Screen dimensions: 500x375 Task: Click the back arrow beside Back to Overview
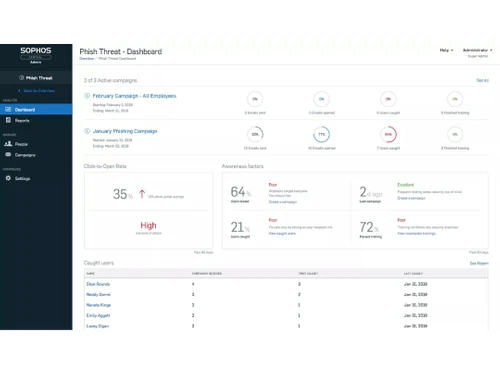19,91
